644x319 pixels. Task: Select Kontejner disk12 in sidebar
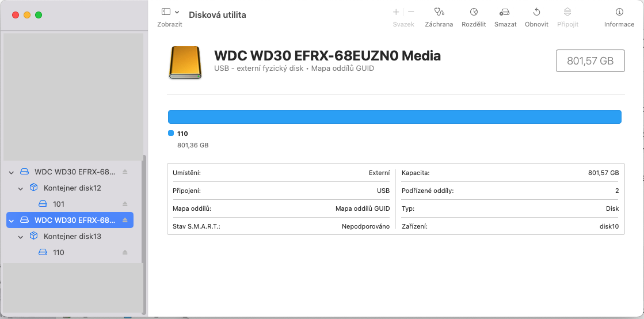click(73, 188)
